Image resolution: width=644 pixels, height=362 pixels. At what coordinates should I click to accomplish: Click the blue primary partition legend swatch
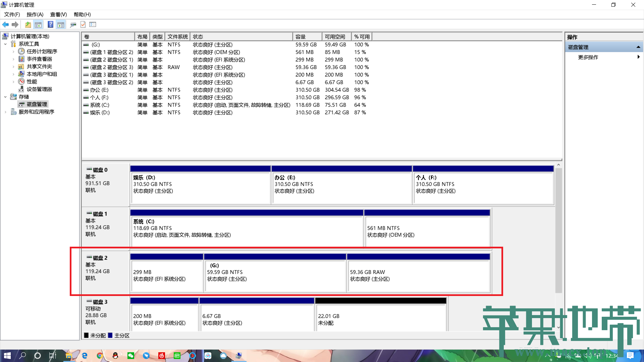110,336
